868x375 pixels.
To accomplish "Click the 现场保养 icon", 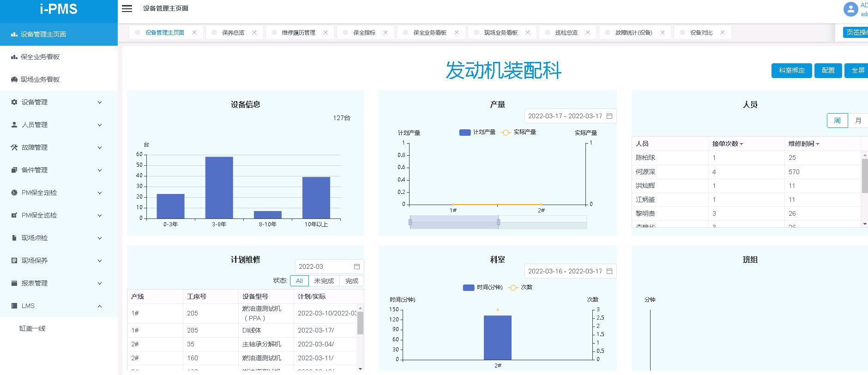I will (14, 260).
